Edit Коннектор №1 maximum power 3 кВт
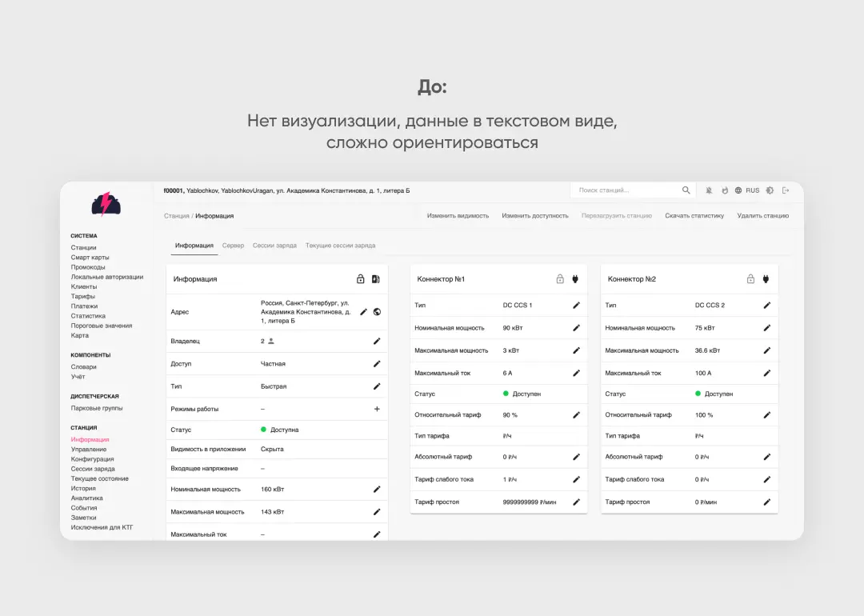Image resolution: width=864 pixels, height=616 pixels. point(576,350)
